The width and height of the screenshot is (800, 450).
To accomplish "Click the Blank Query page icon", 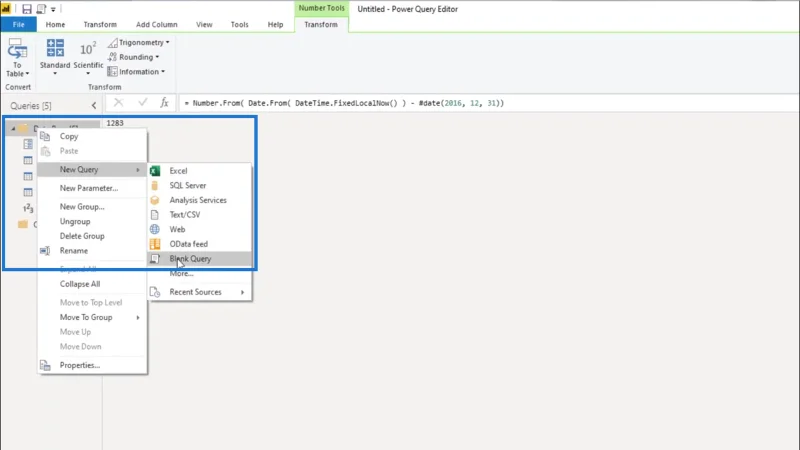I will pos(155,259).
